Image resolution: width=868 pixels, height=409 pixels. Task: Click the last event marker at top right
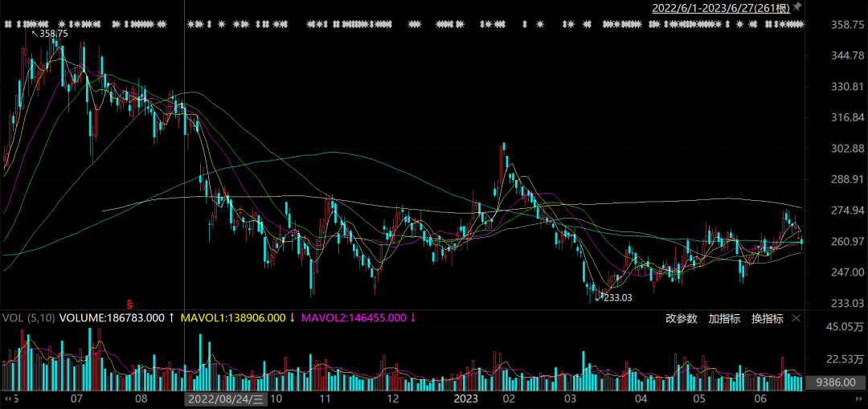(800, 24)
